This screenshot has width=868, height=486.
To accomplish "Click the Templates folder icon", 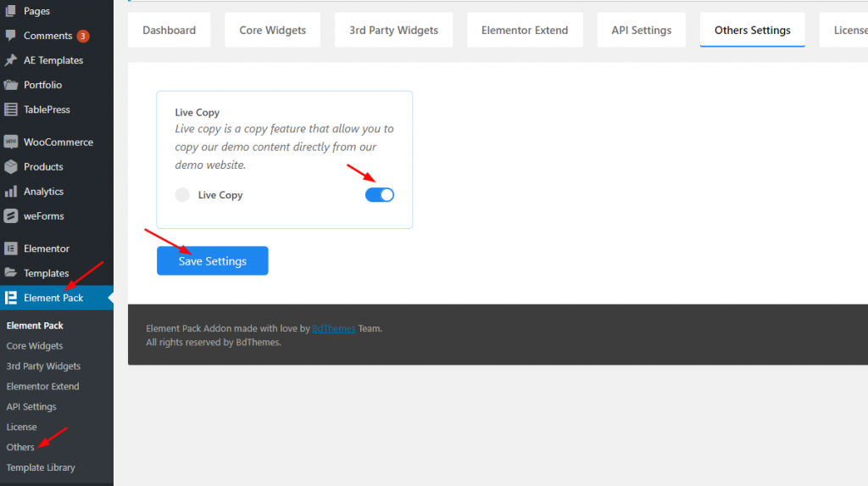I will click(x=10, y=272).
